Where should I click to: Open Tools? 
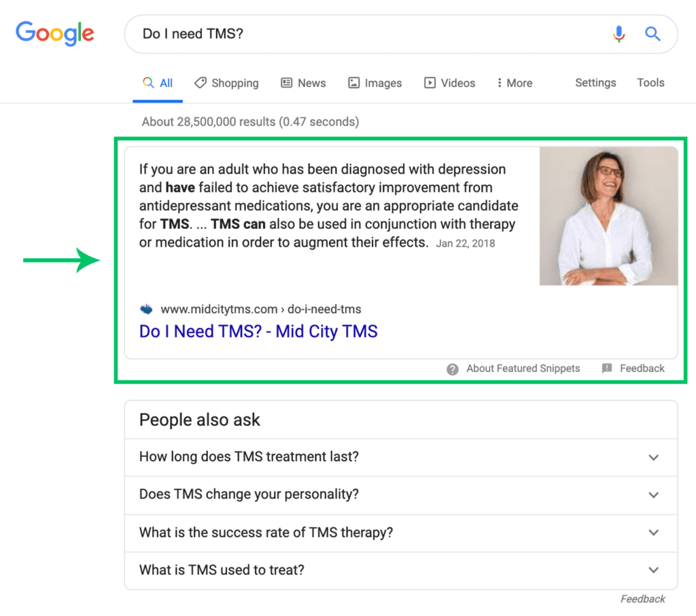coord(650,82)
